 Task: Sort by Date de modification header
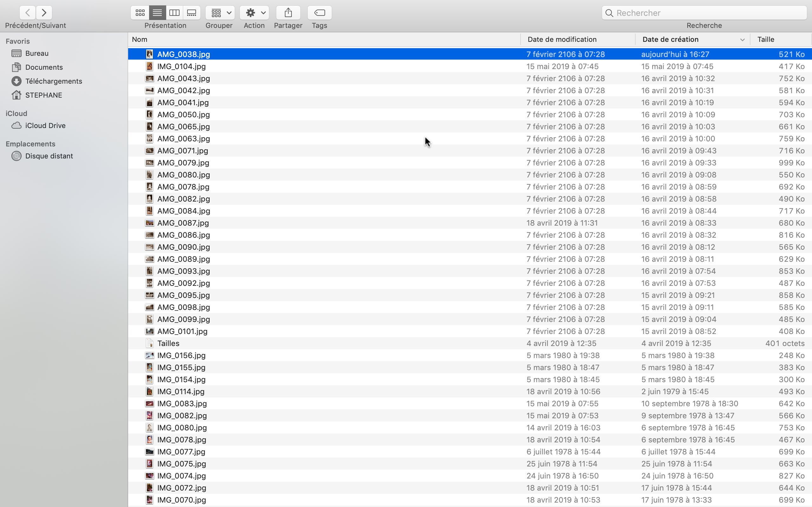pyautogui.click(x=562, y=40)
